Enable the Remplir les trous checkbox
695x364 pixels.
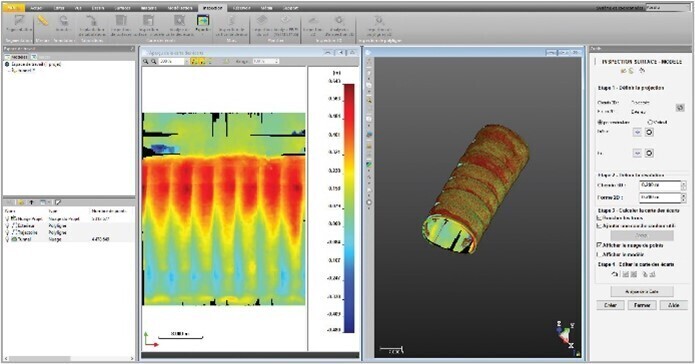point(600,218)
